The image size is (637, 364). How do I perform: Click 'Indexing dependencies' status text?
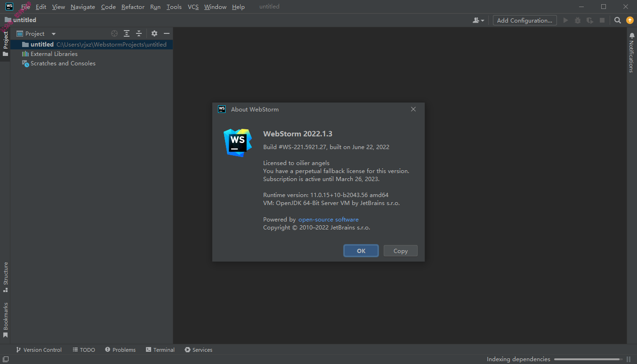pyautogui.click(x=518, y=359)
